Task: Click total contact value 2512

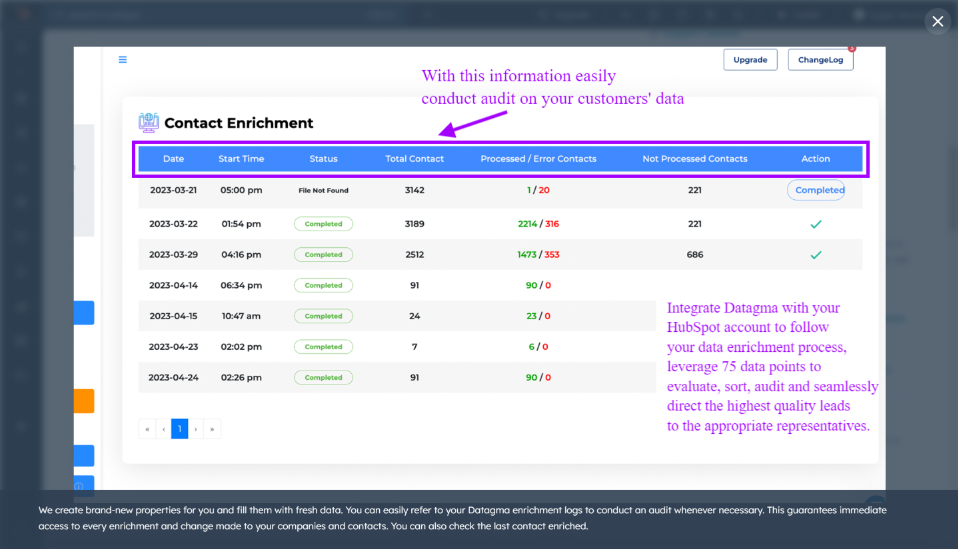Action: click(414, 255)
